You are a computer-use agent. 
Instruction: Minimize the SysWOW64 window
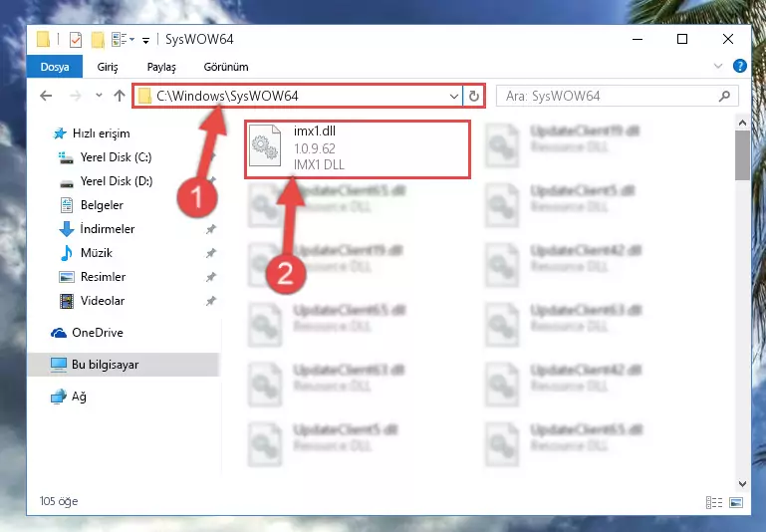pos(638,39)
